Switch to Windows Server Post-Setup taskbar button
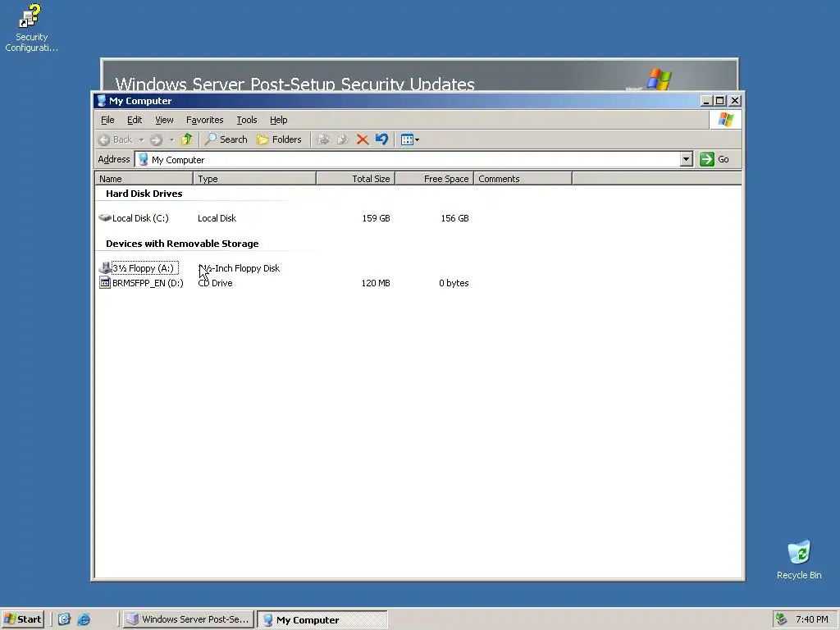840x630 pixels. click(x=188, y=619)
